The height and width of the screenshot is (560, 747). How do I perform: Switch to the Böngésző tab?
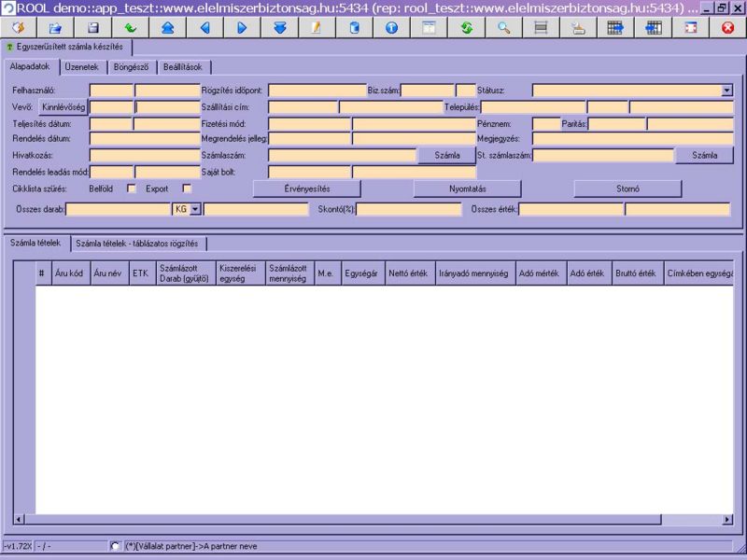[x=132, y=67]
